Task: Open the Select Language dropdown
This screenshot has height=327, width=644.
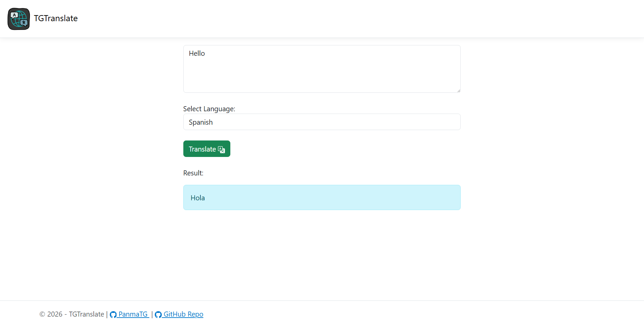Action: pyautogui.click(x=322, y=122)
